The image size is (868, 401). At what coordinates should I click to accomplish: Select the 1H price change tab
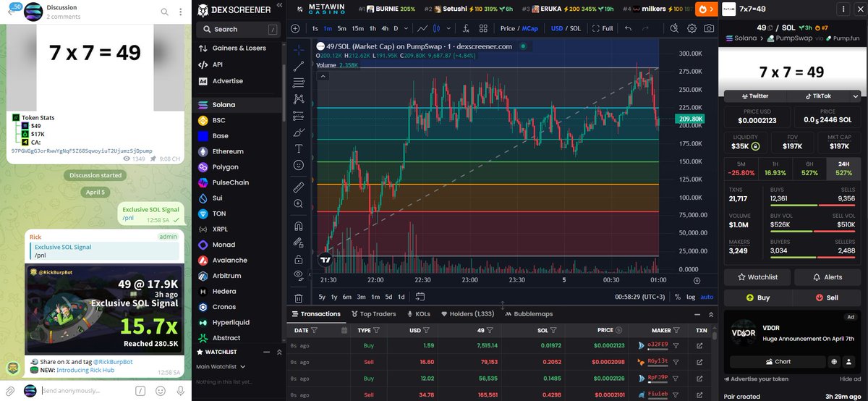point(775,169)
